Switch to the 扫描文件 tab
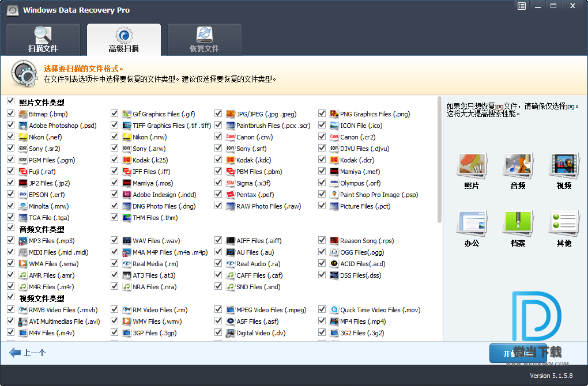Screen dimensions: 588x386 (43, 40)
